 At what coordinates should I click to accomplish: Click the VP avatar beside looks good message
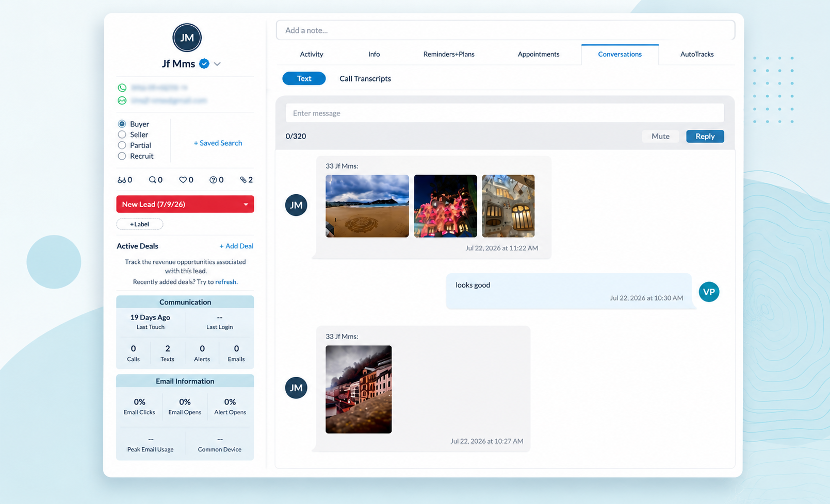click(x=709, y=292)
